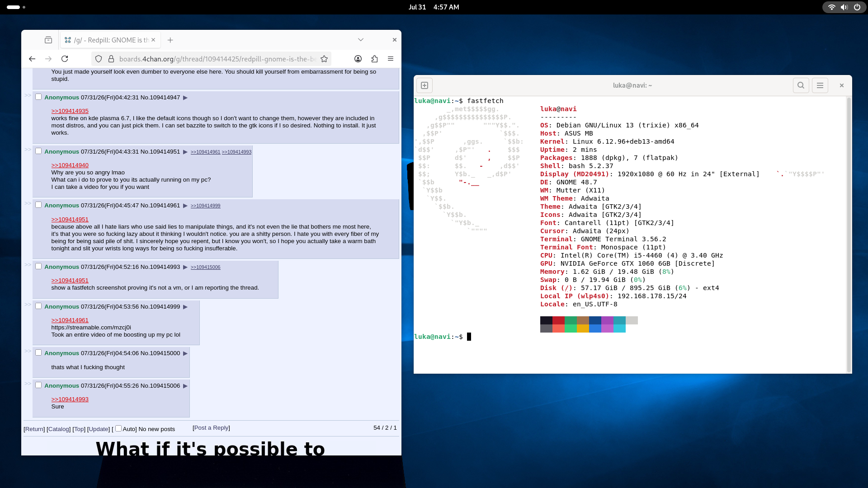The image size is (868, 488).
Task: Click the red color block in fastfetch
Action: (558, 320)
